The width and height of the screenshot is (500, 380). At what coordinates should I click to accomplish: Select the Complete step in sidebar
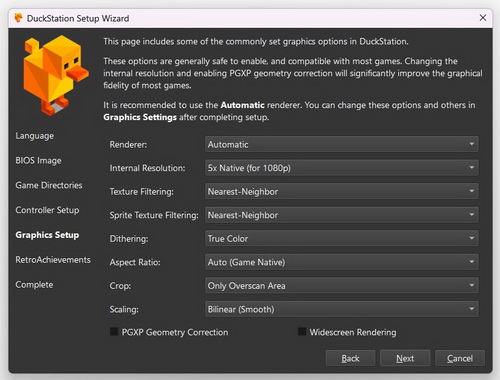34,285
